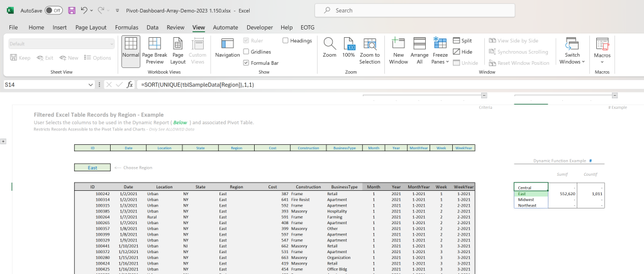Viewport: 644px width, 274px height.
Task: Select Central in the region list
Action: pos(531,188)
